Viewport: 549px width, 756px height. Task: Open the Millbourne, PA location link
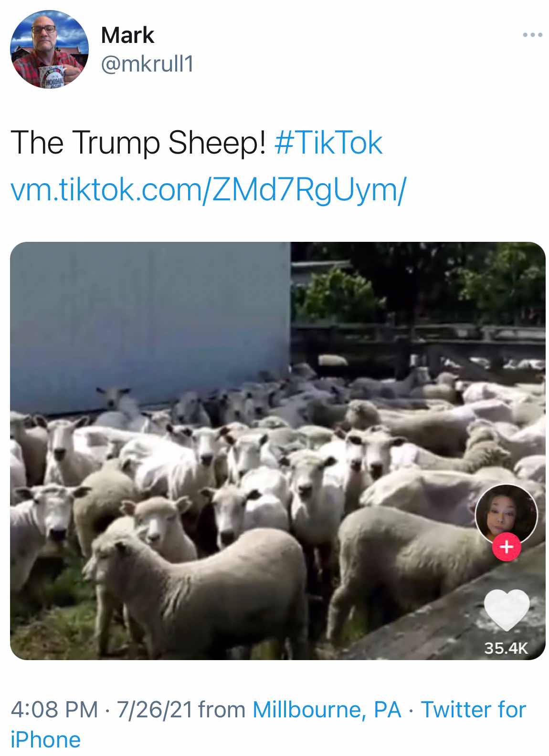pyautogui.click(x=327, y=709)
